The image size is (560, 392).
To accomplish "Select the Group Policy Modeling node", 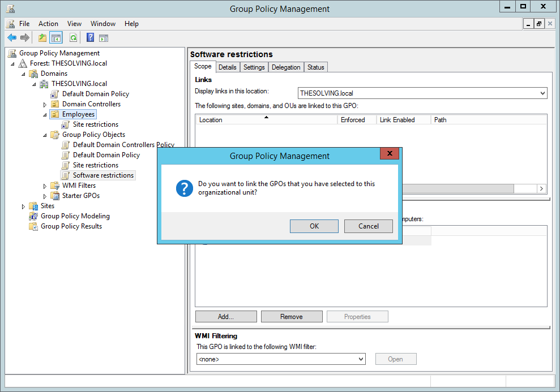I will tap(75, 216).
